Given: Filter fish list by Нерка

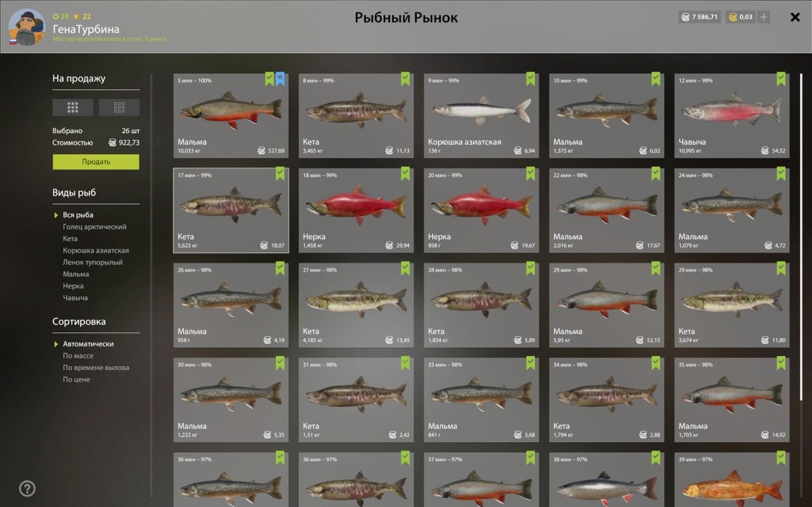Looking at the screenshot, I should tap(73, 286).
